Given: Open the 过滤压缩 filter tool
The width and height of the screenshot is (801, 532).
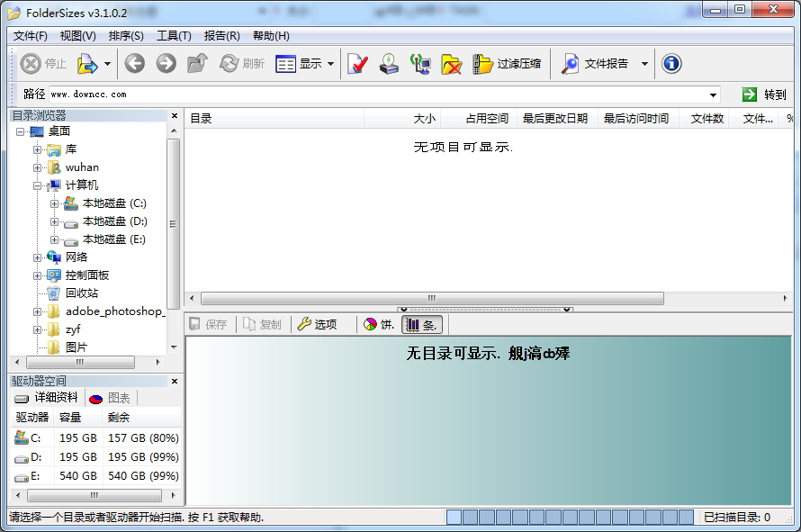Looking at the screenshot, I should coord(499,63).
